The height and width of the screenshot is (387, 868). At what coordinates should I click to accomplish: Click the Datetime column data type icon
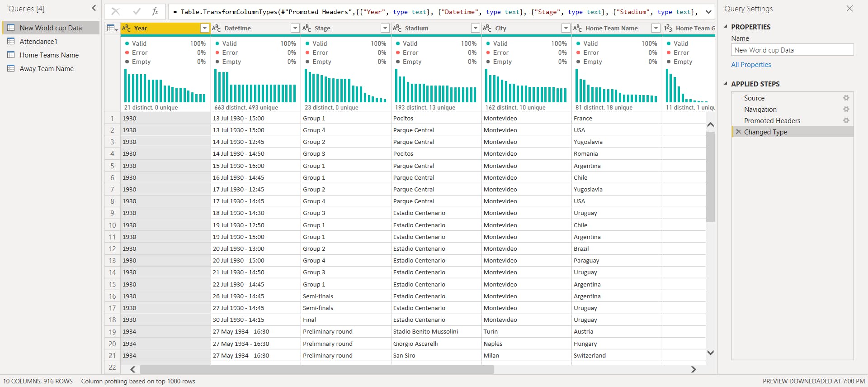(x=217, y=28)
